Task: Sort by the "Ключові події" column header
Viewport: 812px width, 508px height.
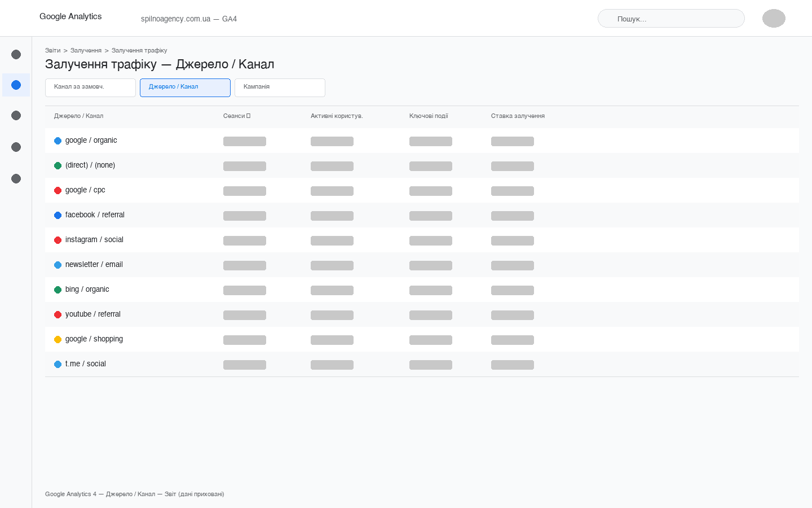Action: coord(429,116)
